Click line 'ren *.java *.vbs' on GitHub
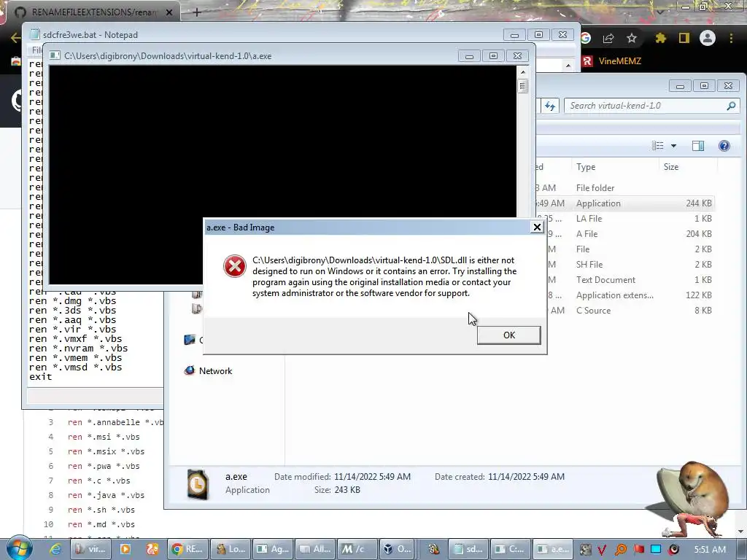Screen dimensions: 747x560 point(106,495)
